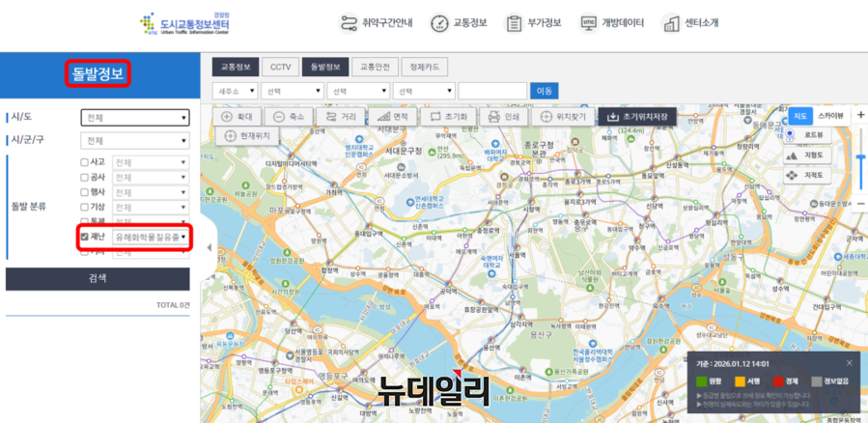868x423 pixels.
Task: Save the initial position with 초기위치저장
Action: [637, 117]
